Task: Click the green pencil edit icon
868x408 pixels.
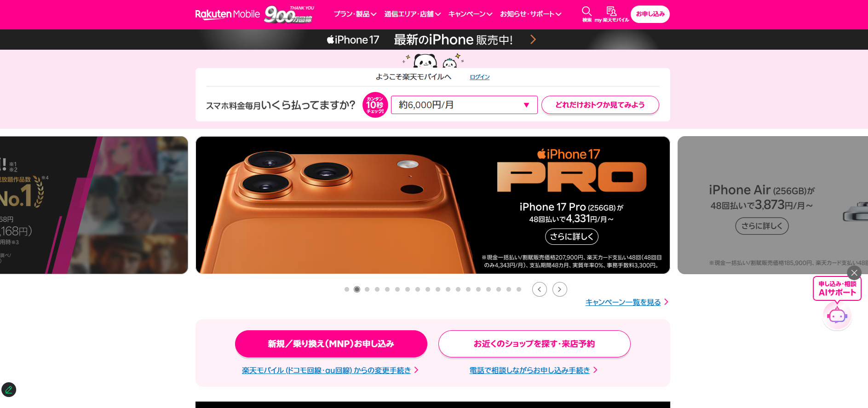Action: pyautogui.click(x=9, y=390)
